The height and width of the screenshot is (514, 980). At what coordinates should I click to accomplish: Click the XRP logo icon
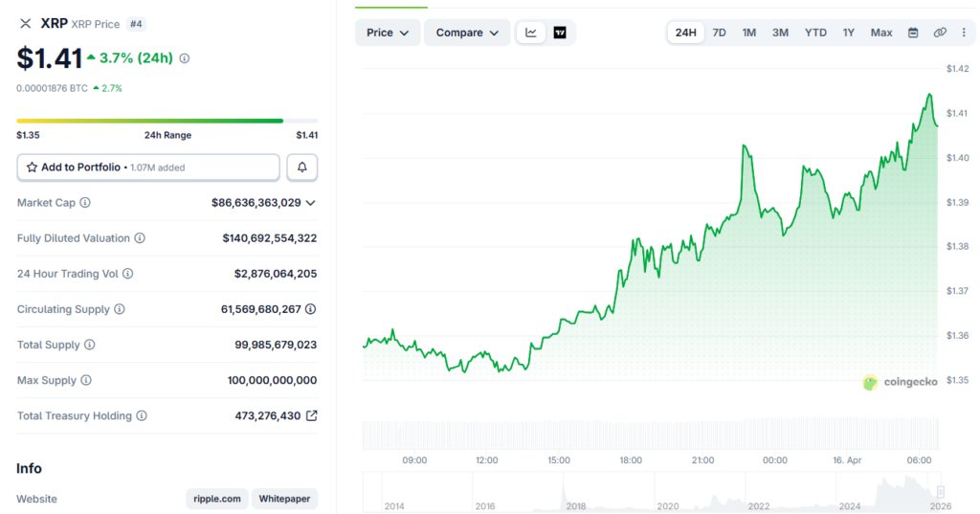click(x=26, y=23)
